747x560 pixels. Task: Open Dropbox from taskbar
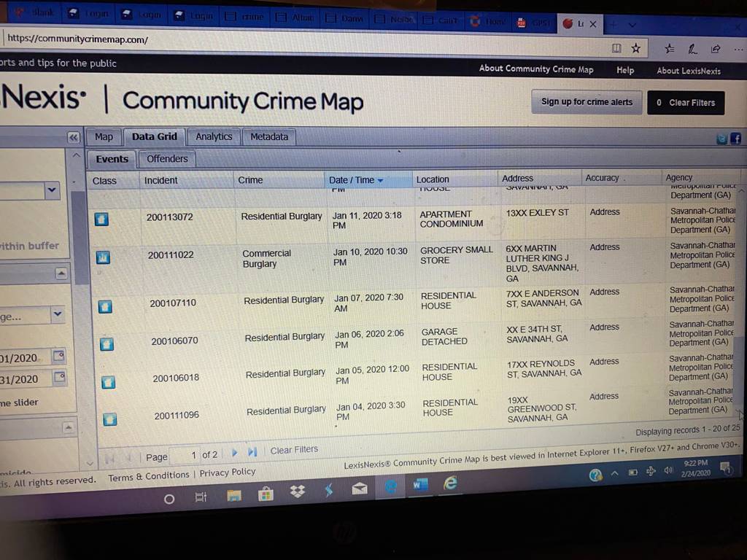pyautogui.click(x=298, y=491)
